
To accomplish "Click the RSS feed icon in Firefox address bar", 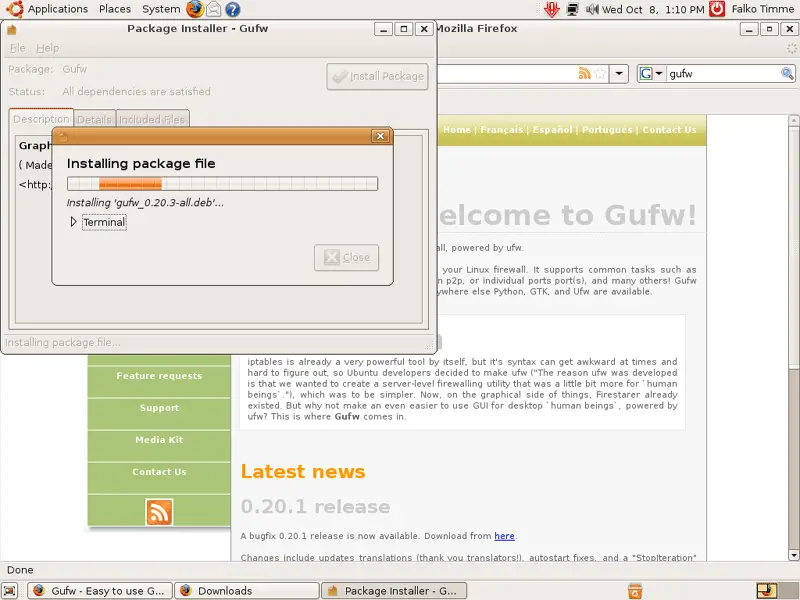I will coord(584,73).
